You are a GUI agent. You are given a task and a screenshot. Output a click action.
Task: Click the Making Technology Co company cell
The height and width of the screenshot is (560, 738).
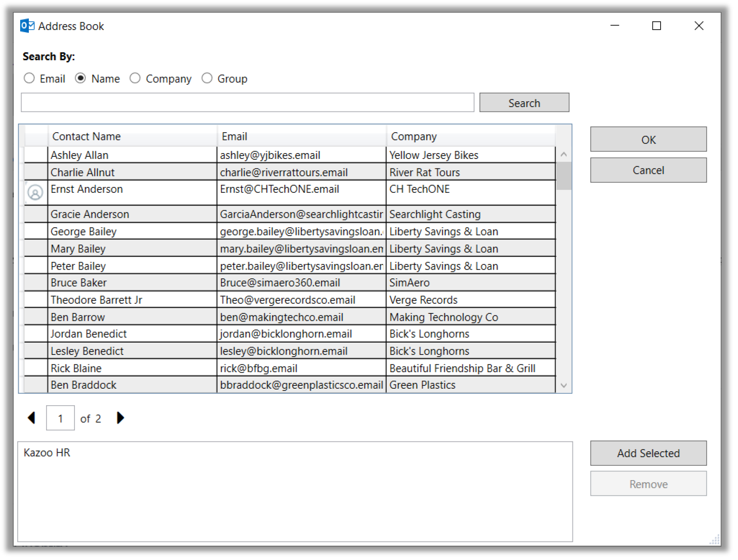pos(471,317)
